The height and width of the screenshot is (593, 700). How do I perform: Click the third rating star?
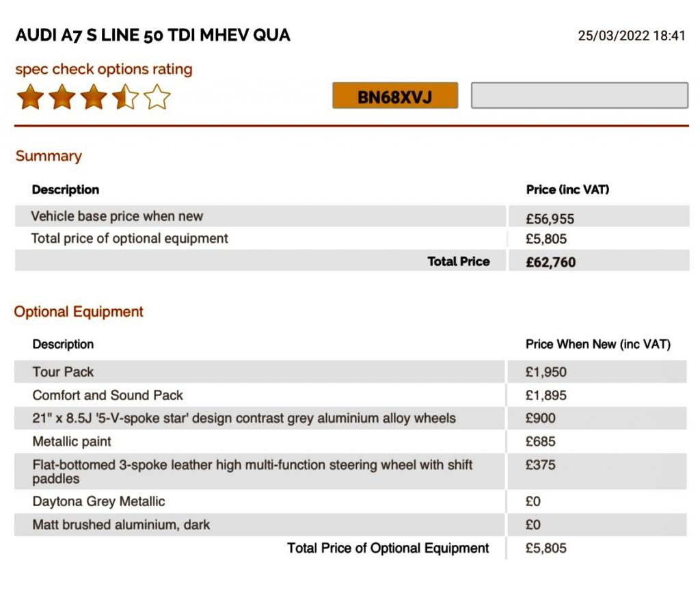pos(94,97)
